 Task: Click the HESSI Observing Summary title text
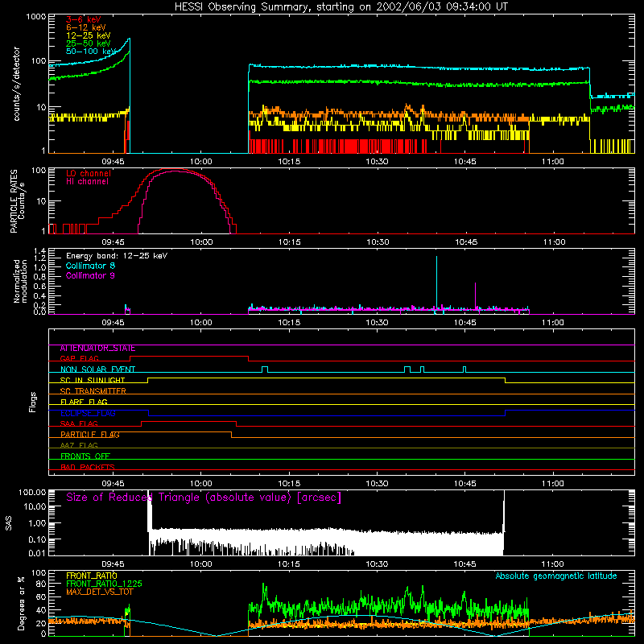(x=341, y=7)
